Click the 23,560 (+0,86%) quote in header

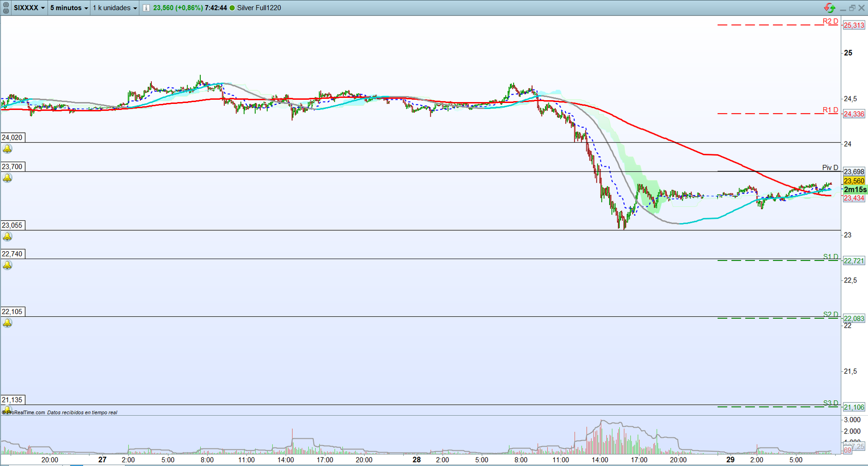point(178,8)
